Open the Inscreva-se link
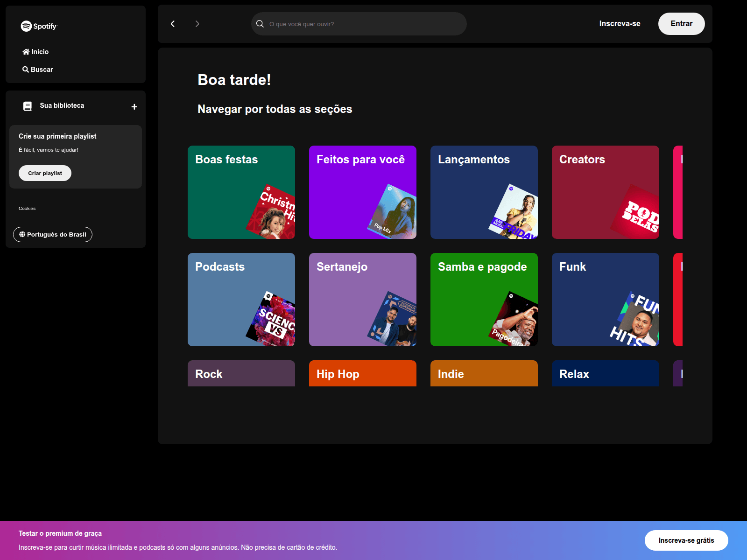This screenshot has width=747, height=560. point(619,23)
